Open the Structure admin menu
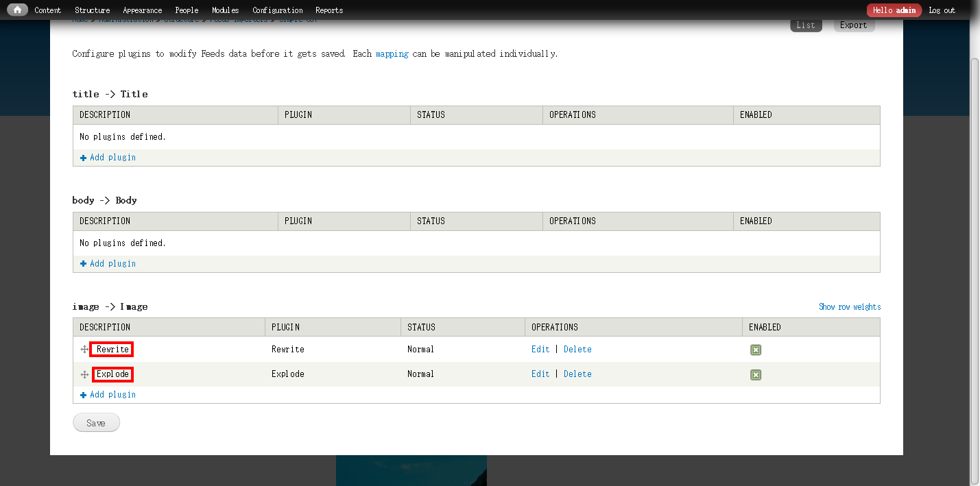 point(92,10)
